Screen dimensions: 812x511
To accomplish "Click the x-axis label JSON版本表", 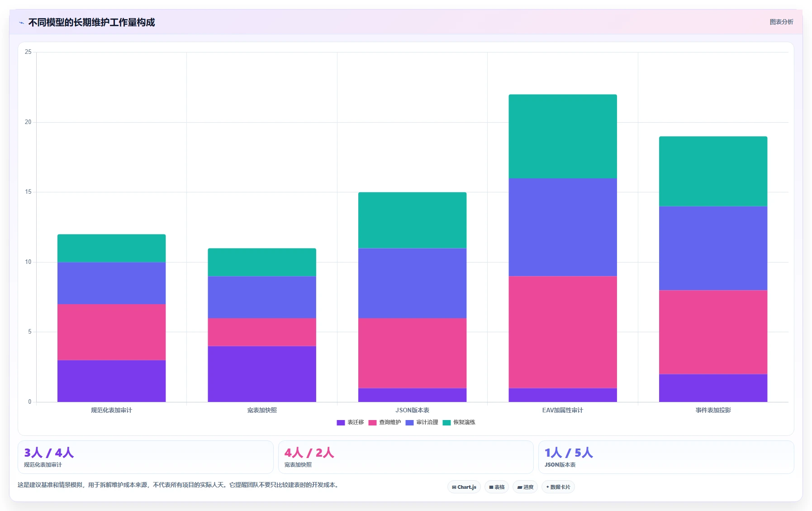I will coord(413,410).
